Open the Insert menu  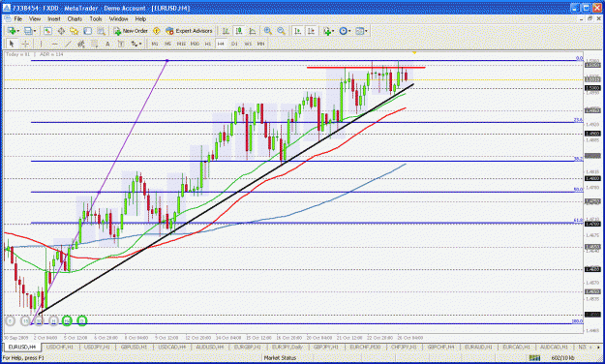pyautogui.click(x=54, y=18)
